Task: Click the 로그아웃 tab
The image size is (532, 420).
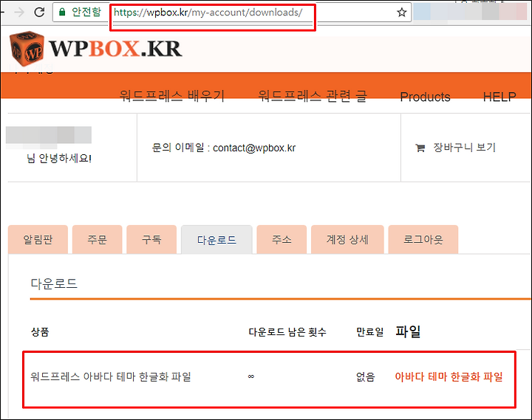Action: pyautogui.click(x=423, y=239)
